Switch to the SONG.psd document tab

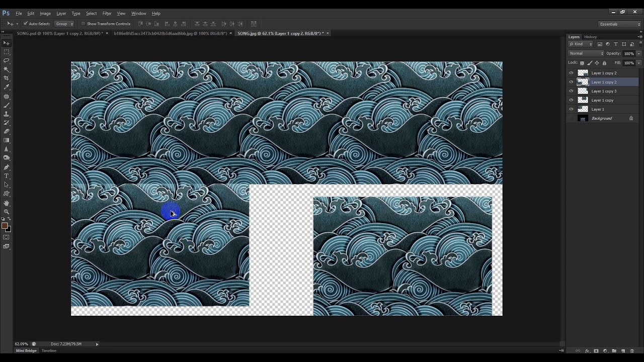point(59,33)
